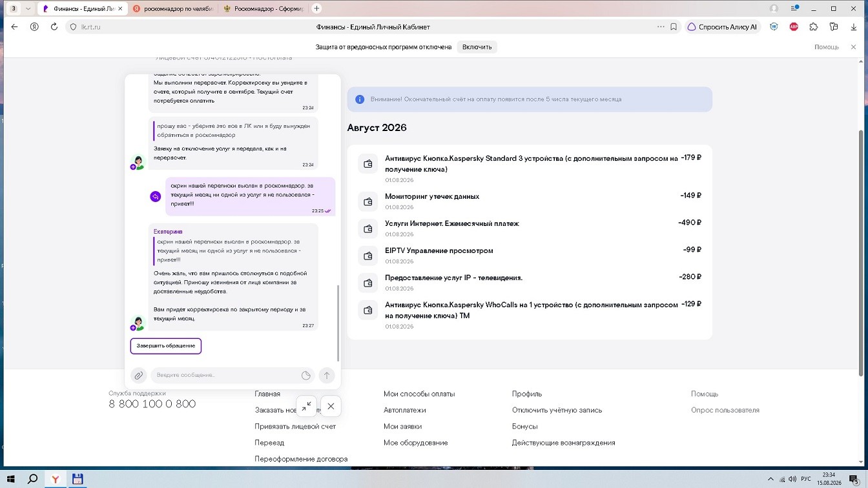Switch to the Роскомнадзор - Сформир tab
868x488 pixels.
pos(262,8)
